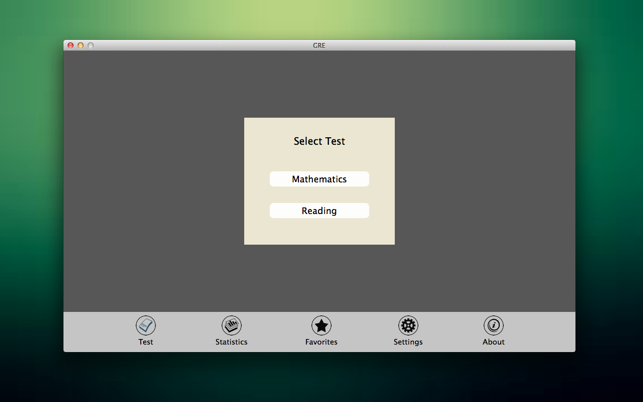The width and height of the screenshot is (643, 402).
Task: Open the Test tab notebook icon
Action: [146, 325]
